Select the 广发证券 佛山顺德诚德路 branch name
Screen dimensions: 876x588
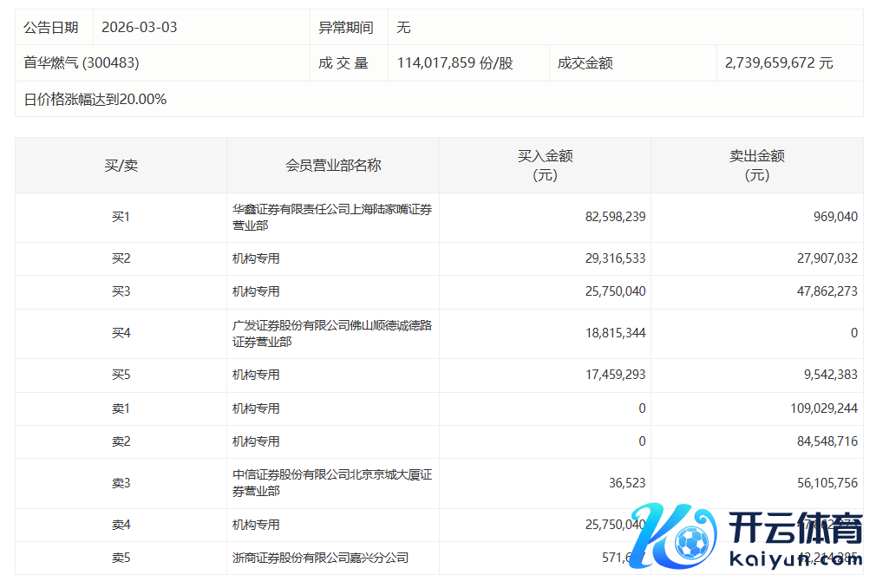tap(331, 334)
